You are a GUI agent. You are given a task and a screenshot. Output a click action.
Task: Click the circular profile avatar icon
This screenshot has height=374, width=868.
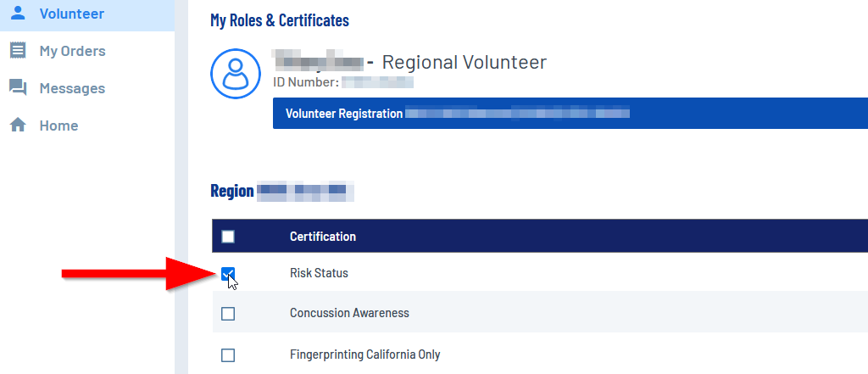[x=235, y=74]
